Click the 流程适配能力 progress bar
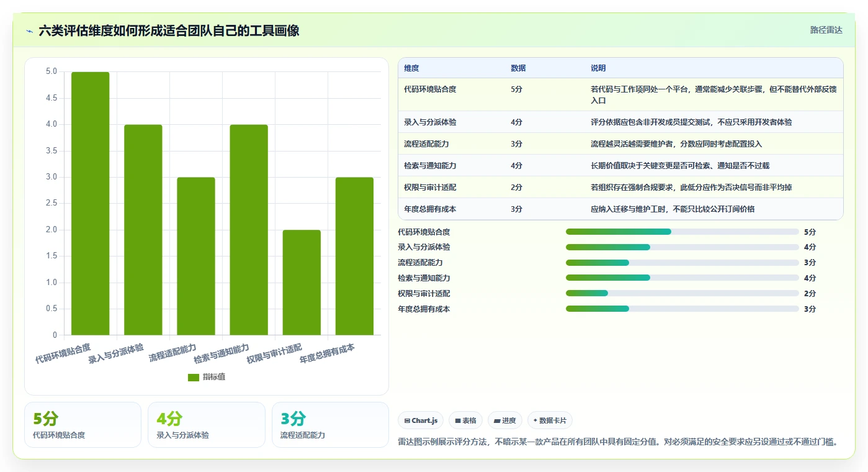Image resolution: width=868 pixels, height=472 pixels. point(682,263)
